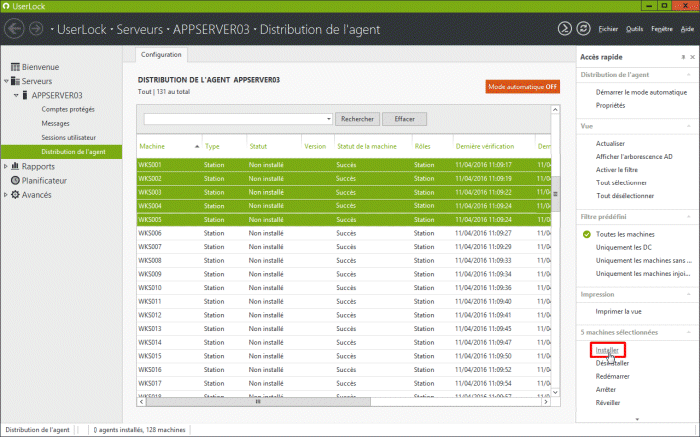Click Démarrer le mode automatique
This screenshot has width=700, height=437.
tap(641, 92)
